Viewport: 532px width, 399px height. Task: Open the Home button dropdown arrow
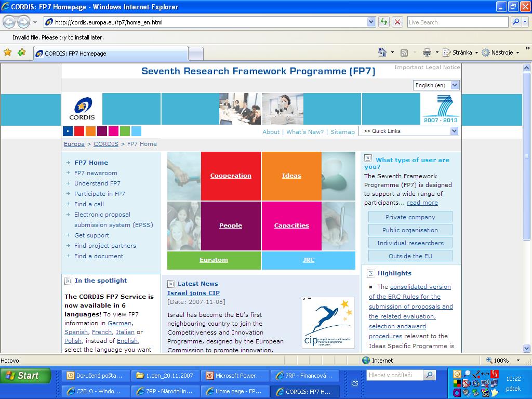click(x=393, y=52)
